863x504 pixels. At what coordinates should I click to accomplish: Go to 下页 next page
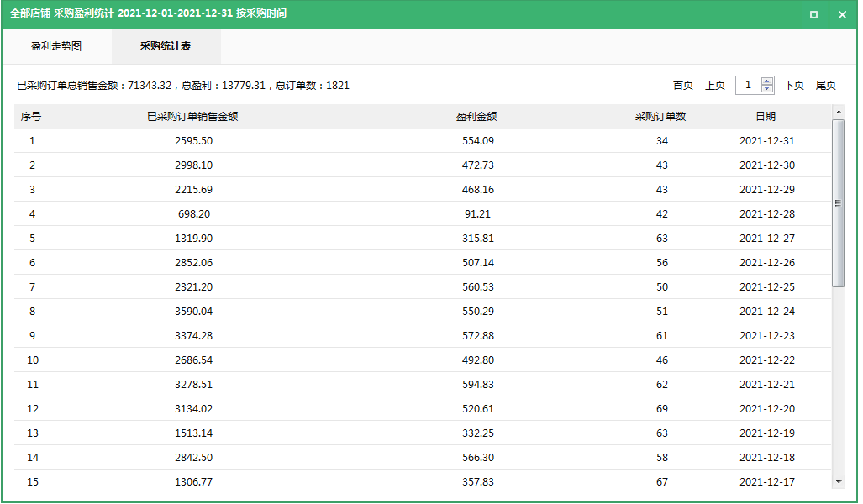pos(794,86)
